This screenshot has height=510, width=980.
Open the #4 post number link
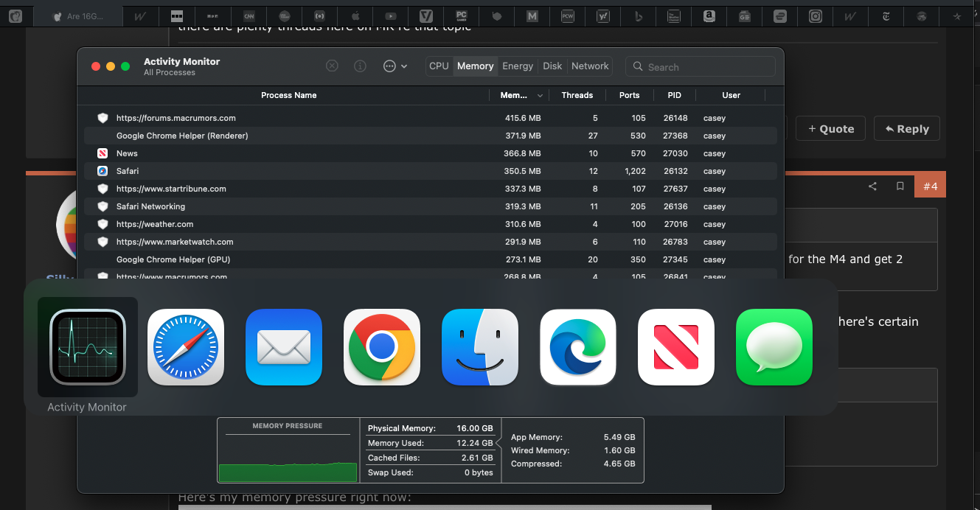point(930,186)
